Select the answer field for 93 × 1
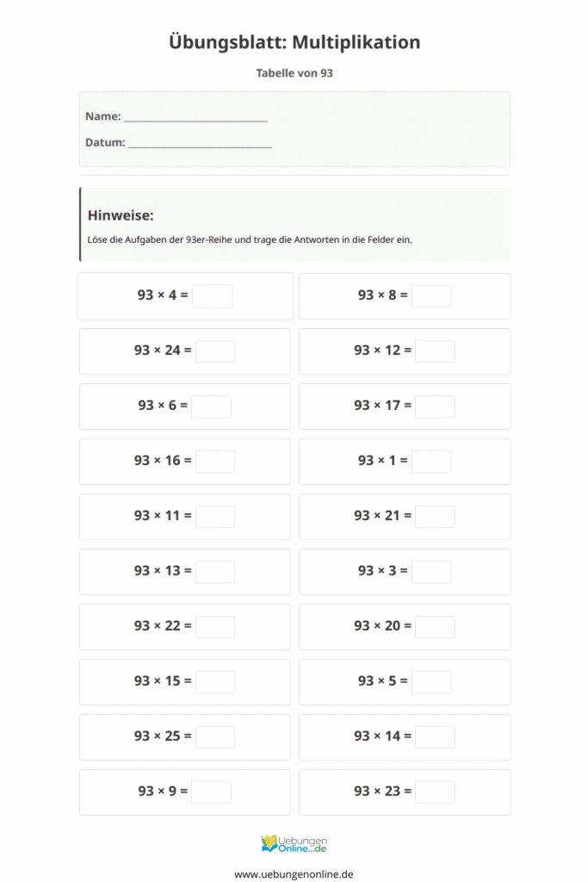This screenshot has height=882, width=588. pyautogui.click(x=431, y=462)
